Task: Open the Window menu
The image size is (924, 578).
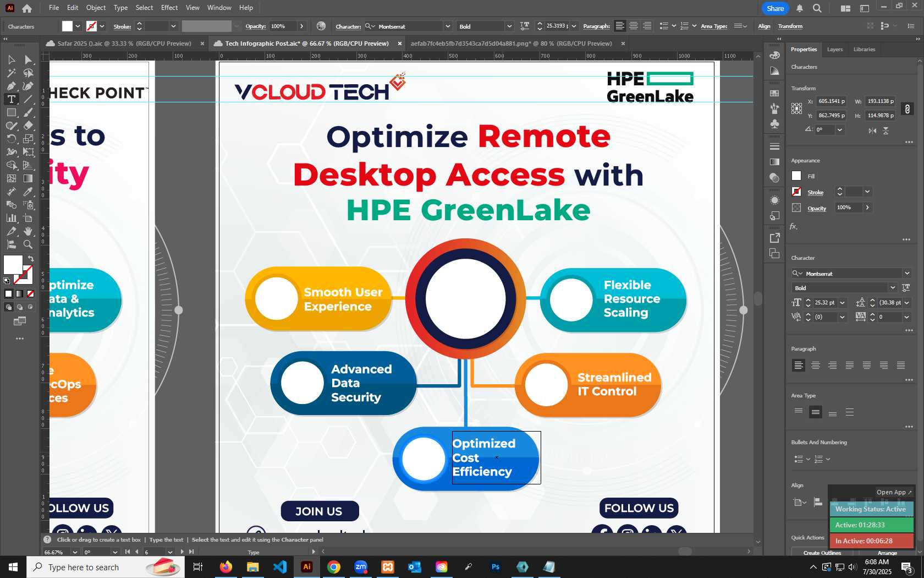Action: (x=219, y=8)
